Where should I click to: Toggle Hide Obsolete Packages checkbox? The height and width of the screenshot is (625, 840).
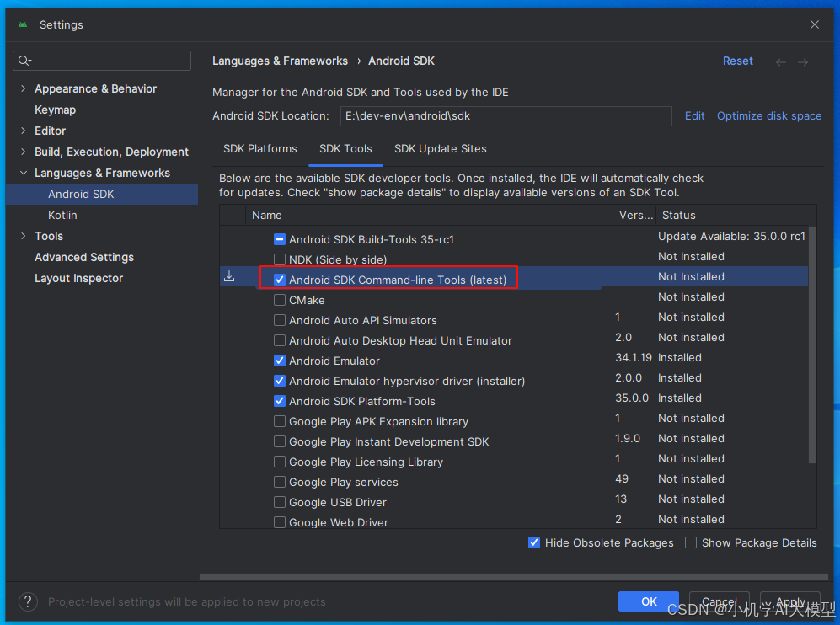tap(534, 542)
